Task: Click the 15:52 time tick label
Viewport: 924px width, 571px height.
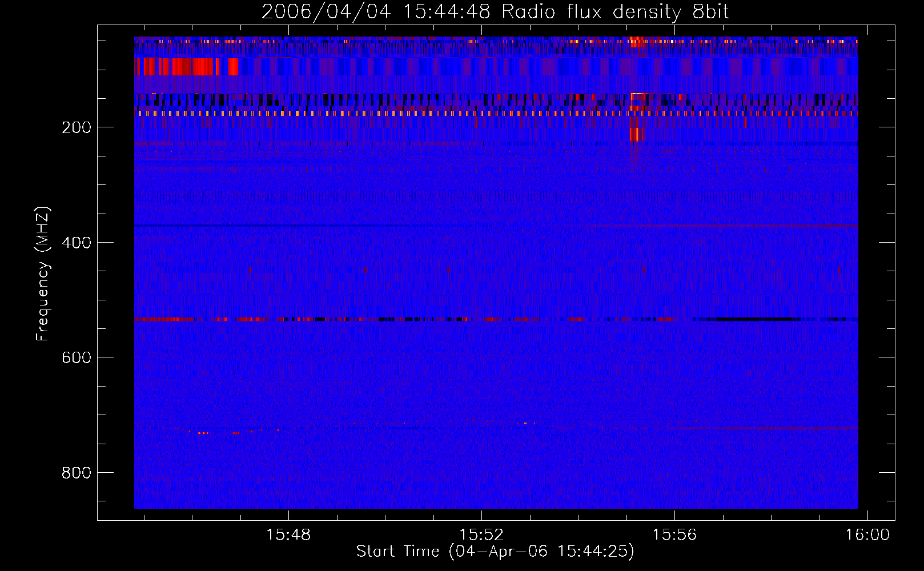Action: click(x=481, y=535)
